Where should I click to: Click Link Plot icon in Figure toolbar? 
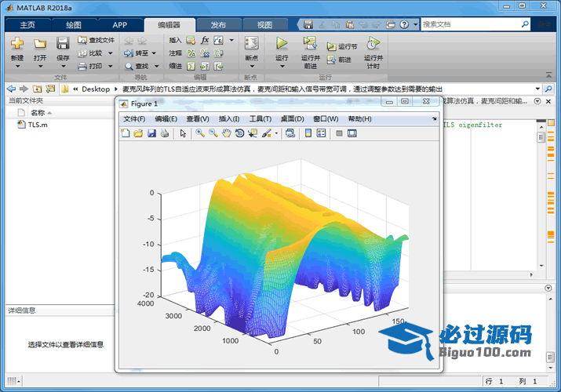click(290, 133)
